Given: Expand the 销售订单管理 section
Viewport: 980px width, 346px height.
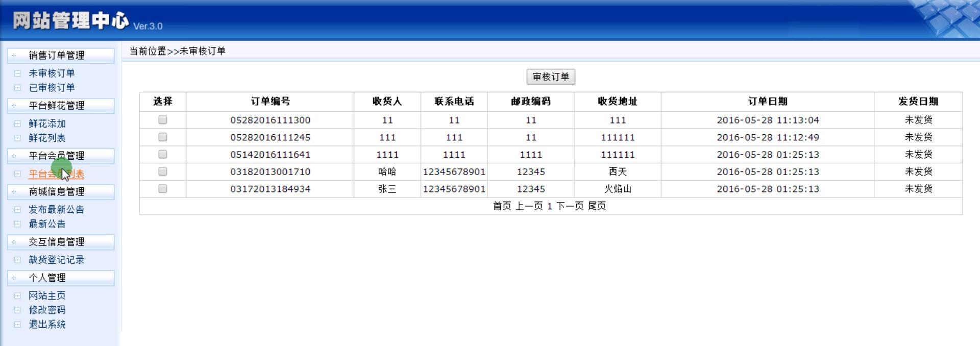Looking at the screenshot, I should [x=61, y=56].
